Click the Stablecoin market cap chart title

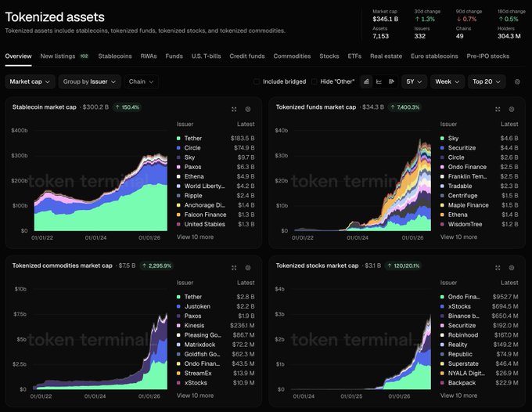click(x=45, y=107)
